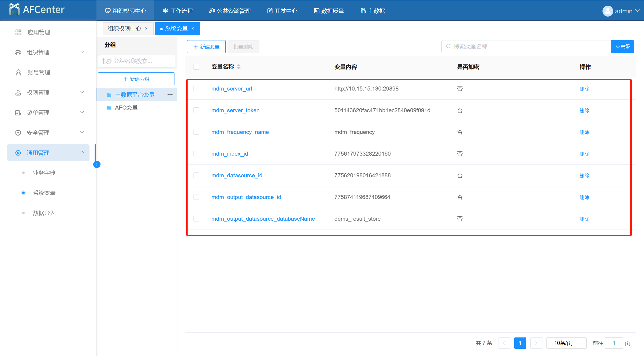Check the mdm_server_url row checkbox
Viewport: 644px width, 357px height.
point(196,89)
